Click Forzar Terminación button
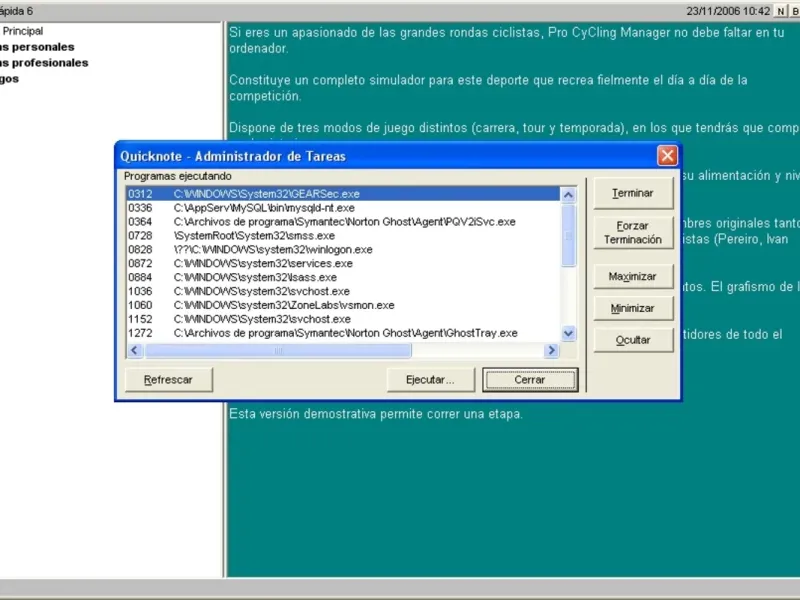The width and height of the screenshot is (800, 600). pyautogui.click(x=633, y=233)
